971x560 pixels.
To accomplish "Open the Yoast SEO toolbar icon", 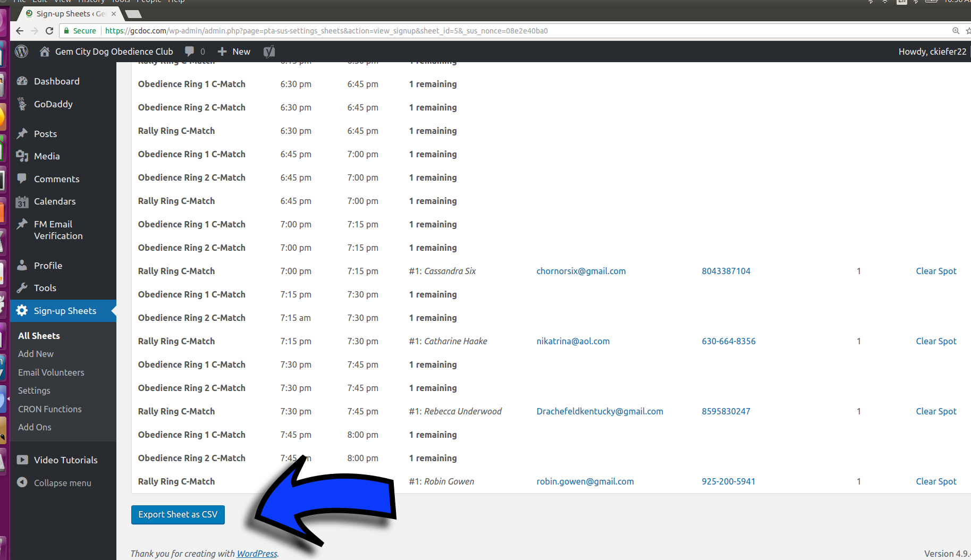I will point(269,52).
